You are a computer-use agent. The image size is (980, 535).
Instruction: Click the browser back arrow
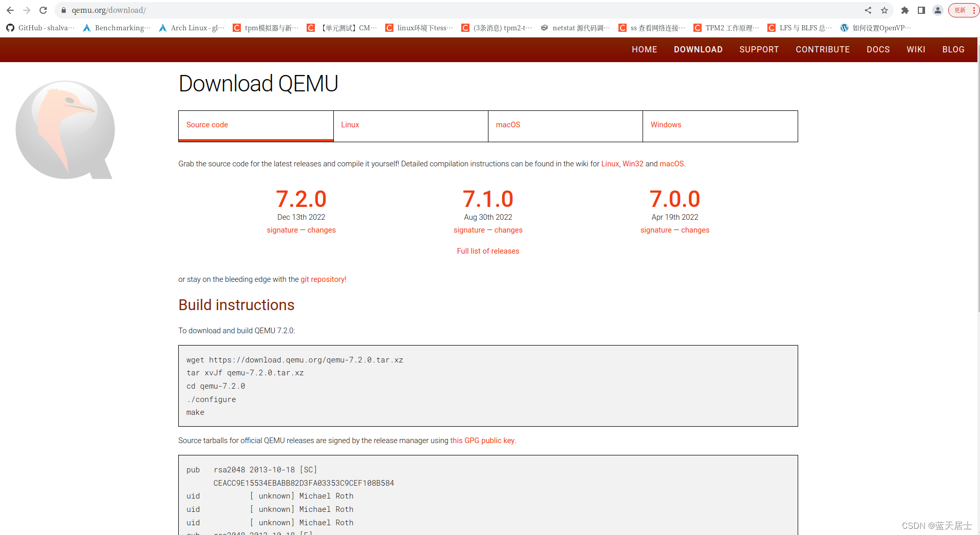(x=10, y=10)
